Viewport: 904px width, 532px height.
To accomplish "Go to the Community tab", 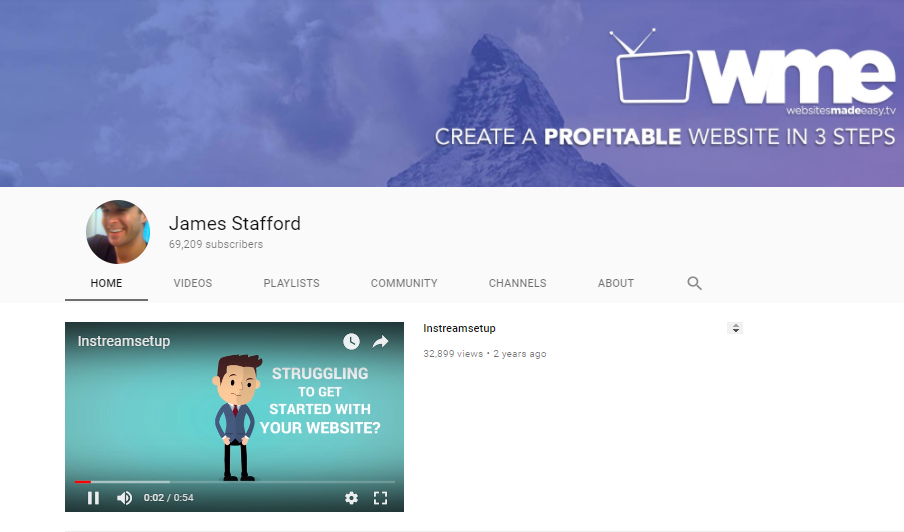I will pyautogui.click(x=404, y=283).
